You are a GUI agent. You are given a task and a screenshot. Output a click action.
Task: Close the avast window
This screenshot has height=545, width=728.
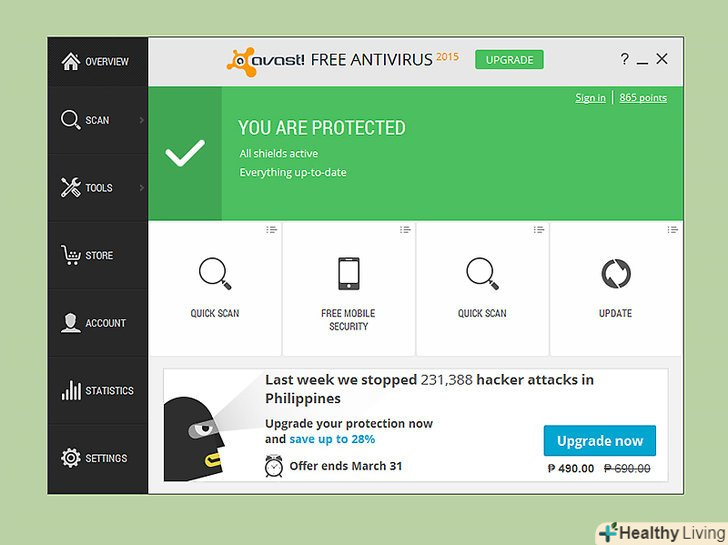(662, 58)
